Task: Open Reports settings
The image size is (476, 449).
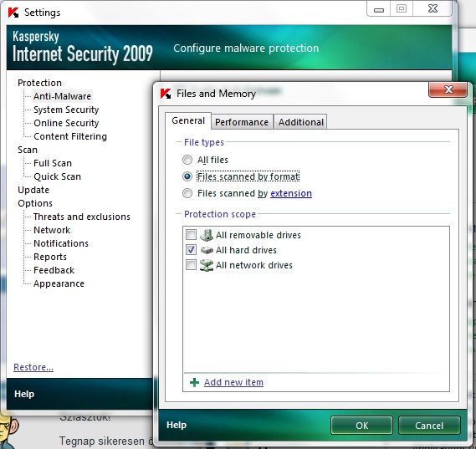Action: pyautogui.click(x=50, y=257)
